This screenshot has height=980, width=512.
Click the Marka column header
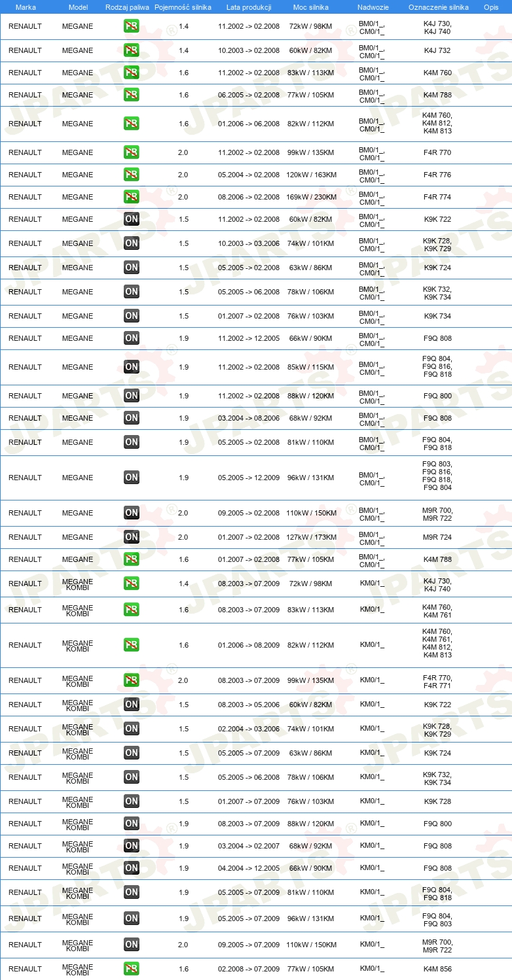26,7
